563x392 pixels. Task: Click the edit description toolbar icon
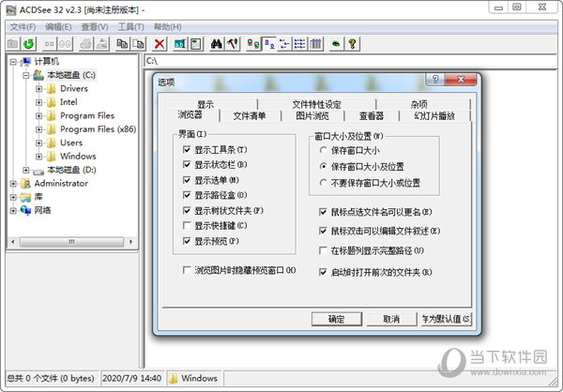coord(196,44)
